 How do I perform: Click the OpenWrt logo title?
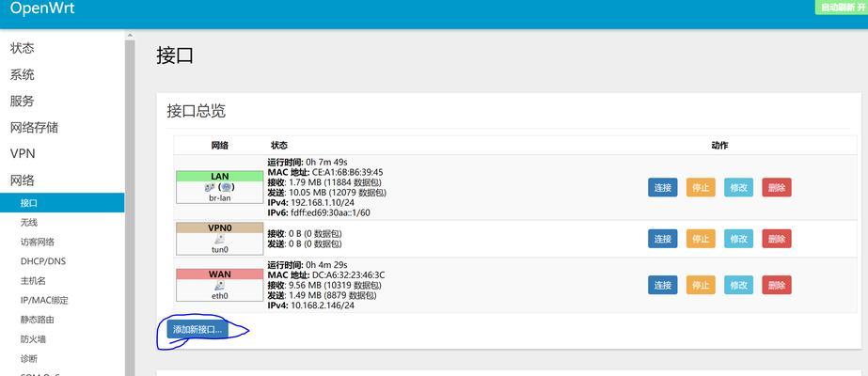tap(42, 8)
